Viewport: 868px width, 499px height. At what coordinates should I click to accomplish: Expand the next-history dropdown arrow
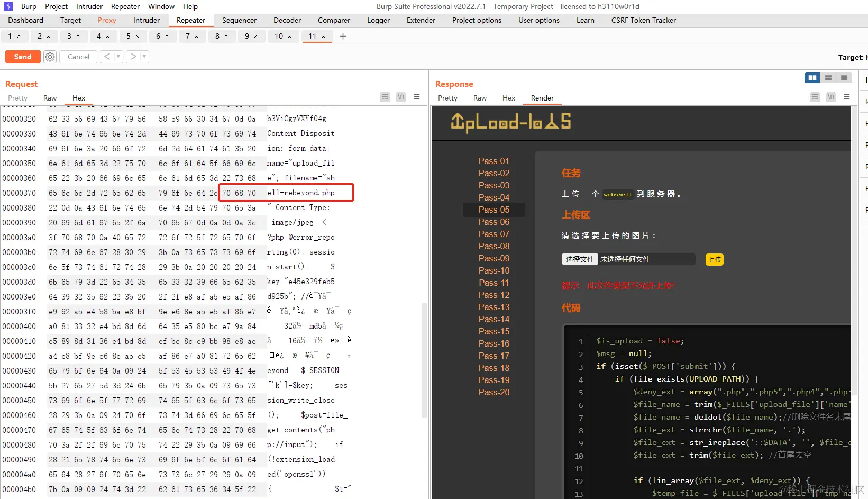click(144, 57)
